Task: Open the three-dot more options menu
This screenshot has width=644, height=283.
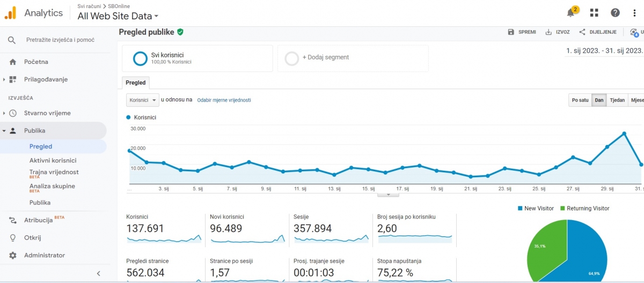Action: pyautogui.click(x=635, y=13)
